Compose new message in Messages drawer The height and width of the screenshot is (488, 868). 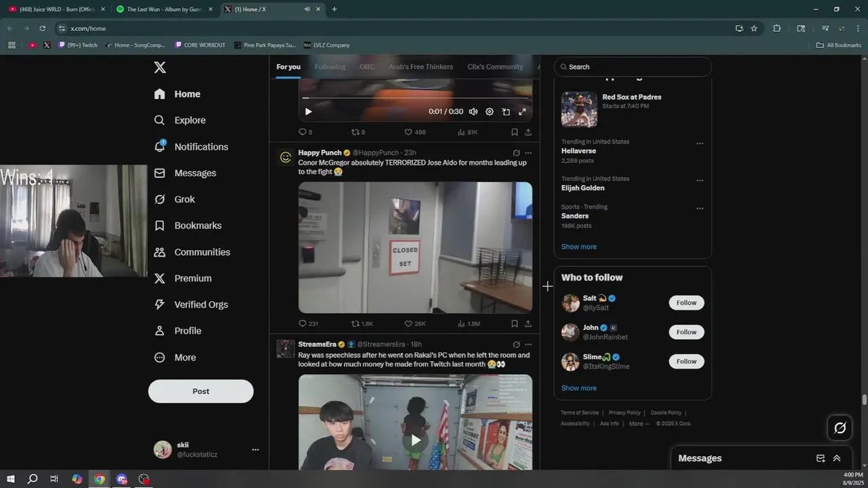[821, 458]
